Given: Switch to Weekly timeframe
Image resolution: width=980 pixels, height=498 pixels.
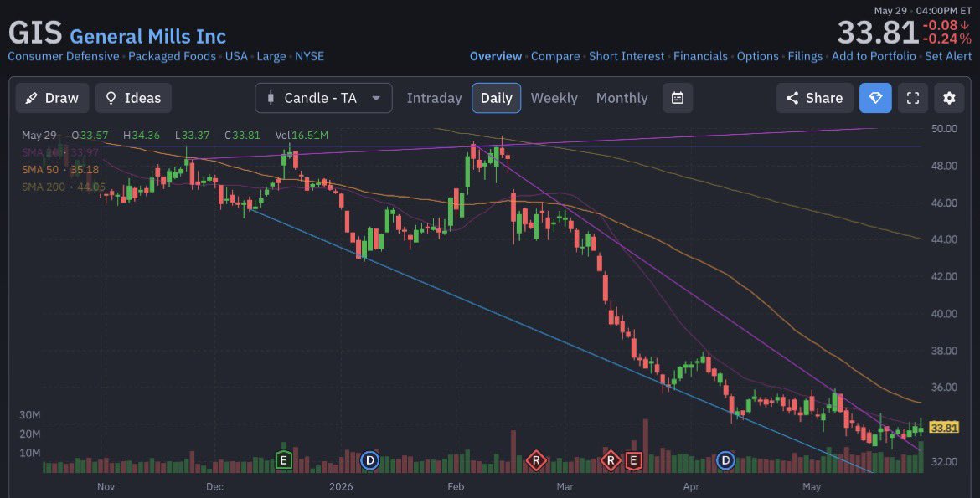Looking at the screenshot, I should [554, 98].
